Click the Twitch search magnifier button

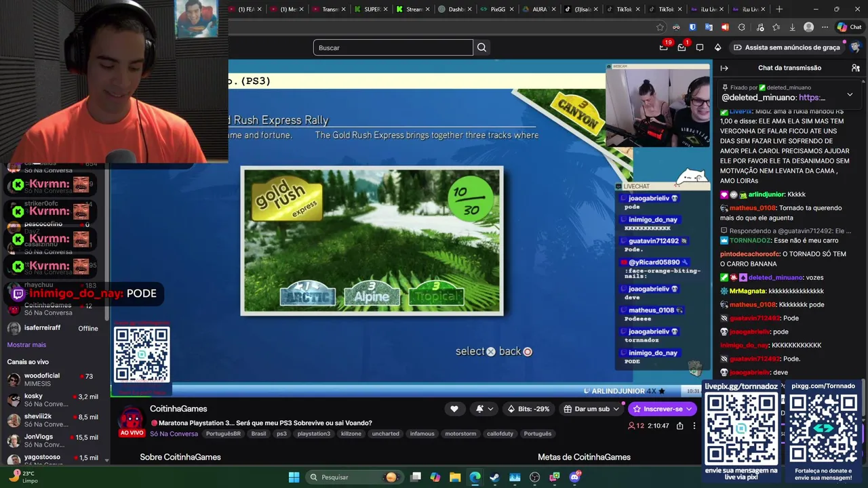click(x=481, y=47)
